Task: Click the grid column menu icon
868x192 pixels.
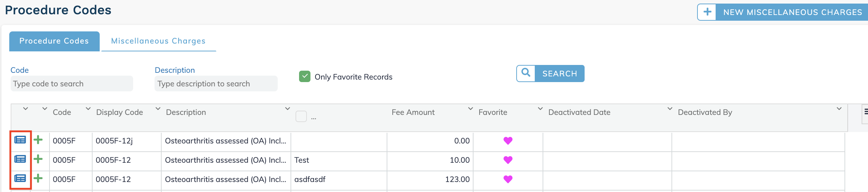Action: pos(866,112)
